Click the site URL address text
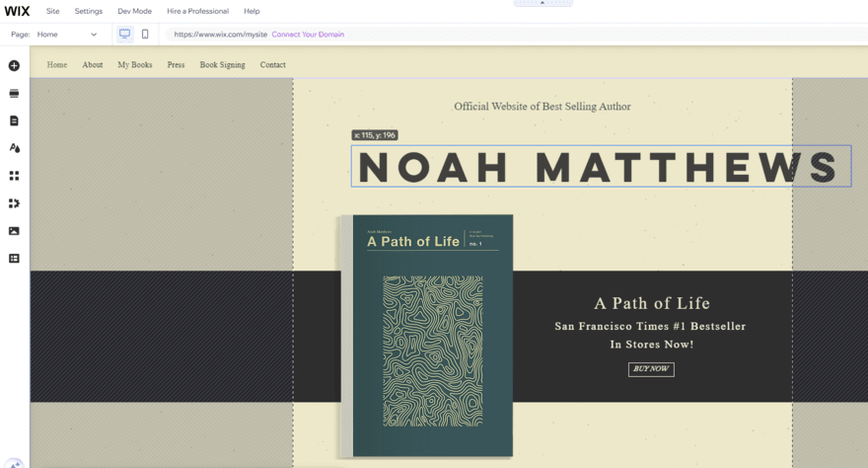 tap(220, 35)
